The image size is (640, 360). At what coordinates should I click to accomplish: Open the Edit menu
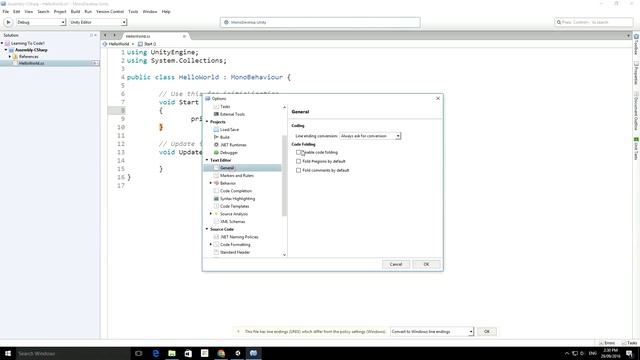(x=16, y=12)
